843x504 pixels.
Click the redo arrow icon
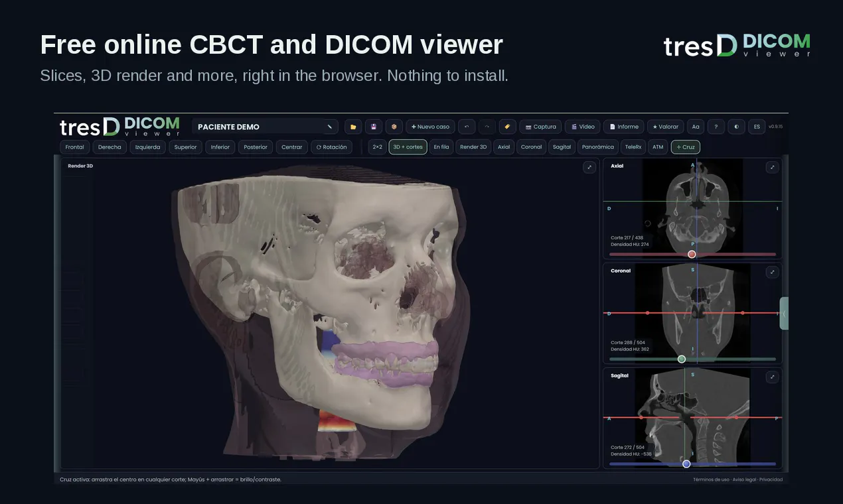tap(487, 127)
